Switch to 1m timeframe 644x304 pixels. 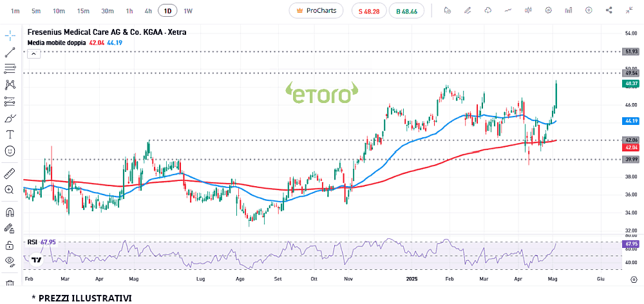point(15,11)
